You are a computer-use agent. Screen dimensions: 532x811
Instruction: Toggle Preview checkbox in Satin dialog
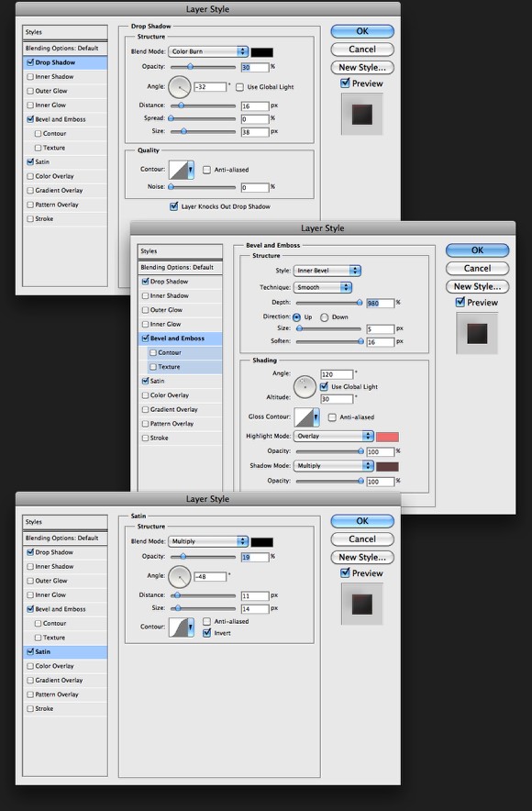pos(345,572)
